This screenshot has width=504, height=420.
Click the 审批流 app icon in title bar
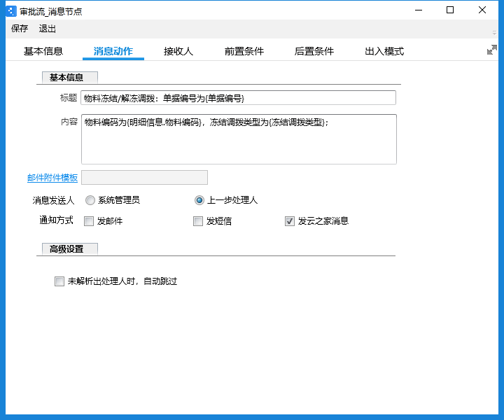coord(10,11)
